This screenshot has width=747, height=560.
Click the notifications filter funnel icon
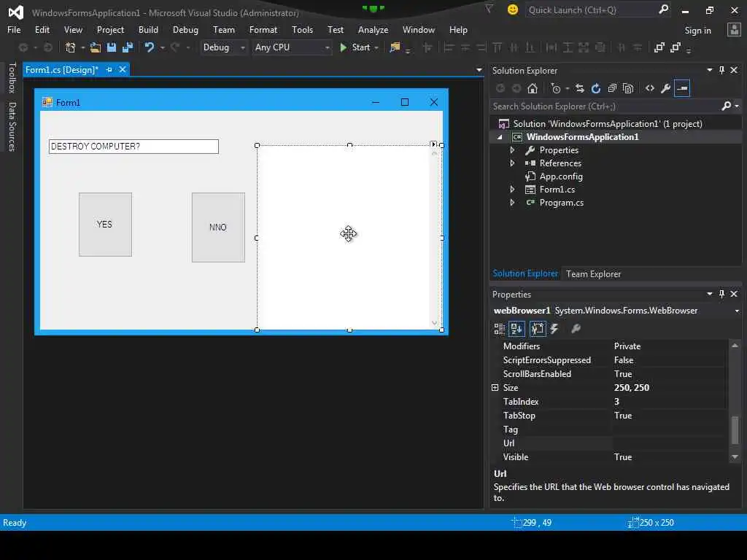489,9
